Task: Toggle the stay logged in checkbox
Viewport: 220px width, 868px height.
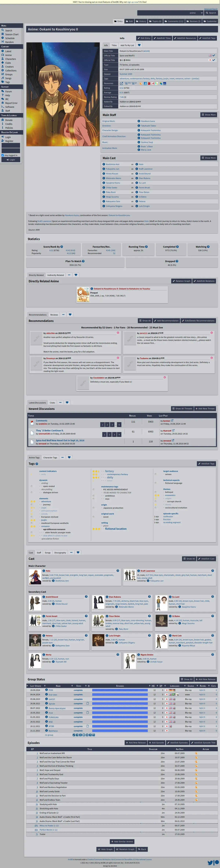Action: (3, 155)
